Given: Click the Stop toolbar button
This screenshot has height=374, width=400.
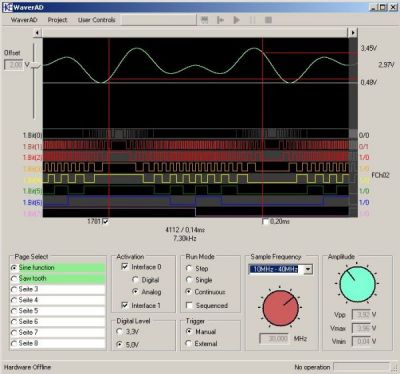Looking at the screenshot, I should coord(268,20).
